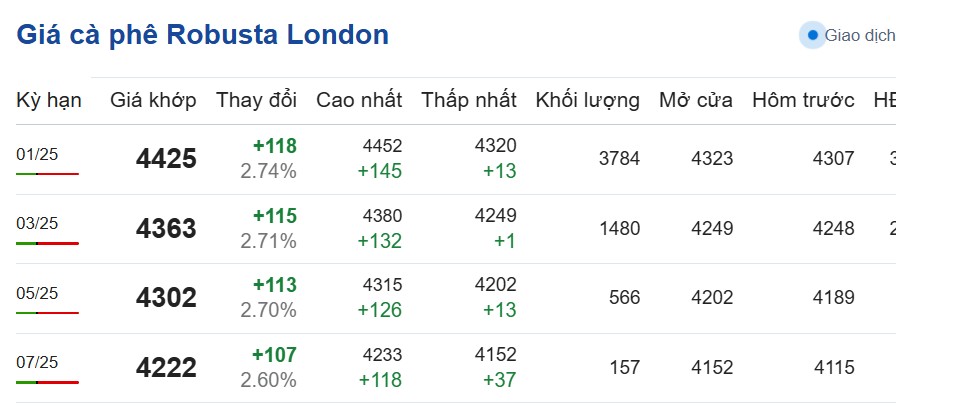This screenshot has width=957, height=411.
Task: Click the Thay đổi column header
Action: tap(256, 100)
